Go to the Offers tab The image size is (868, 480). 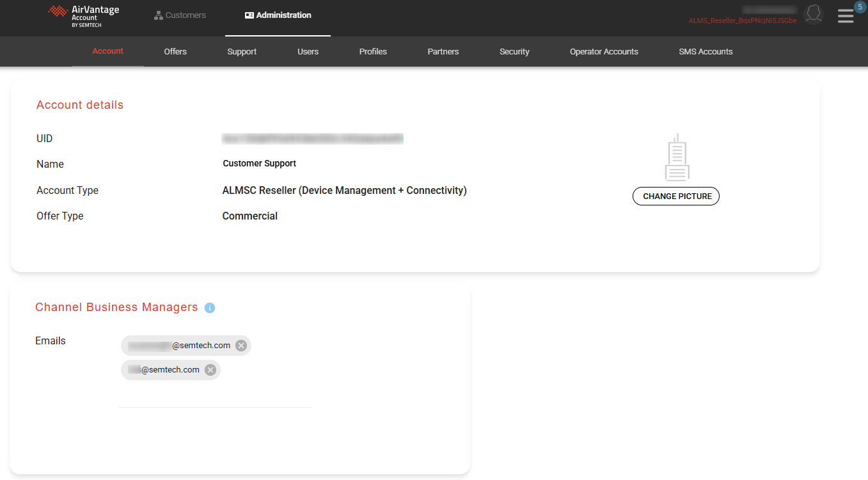[x=175, y=52]
